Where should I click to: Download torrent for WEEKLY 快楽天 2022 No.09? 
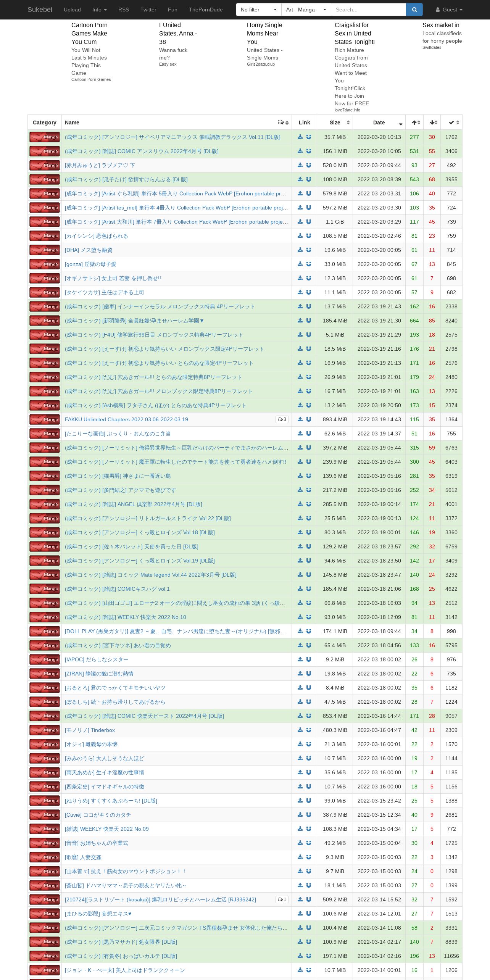(300, 829)
